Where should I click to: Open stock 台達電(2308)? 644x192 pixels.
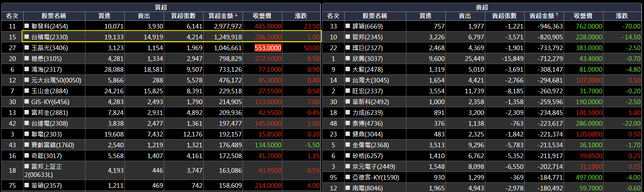49,123
